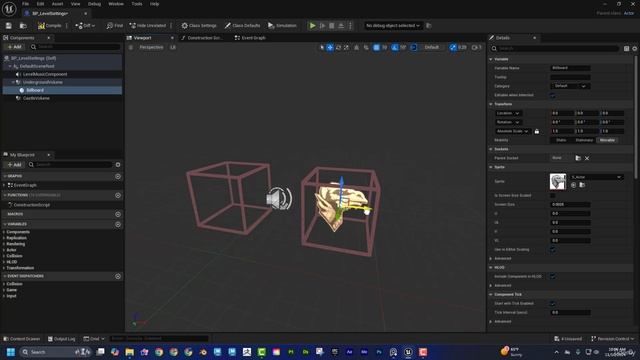Activate the rotate gizmo tool
The height and width of the screenshot is (360, 640).
coord(338,47)
